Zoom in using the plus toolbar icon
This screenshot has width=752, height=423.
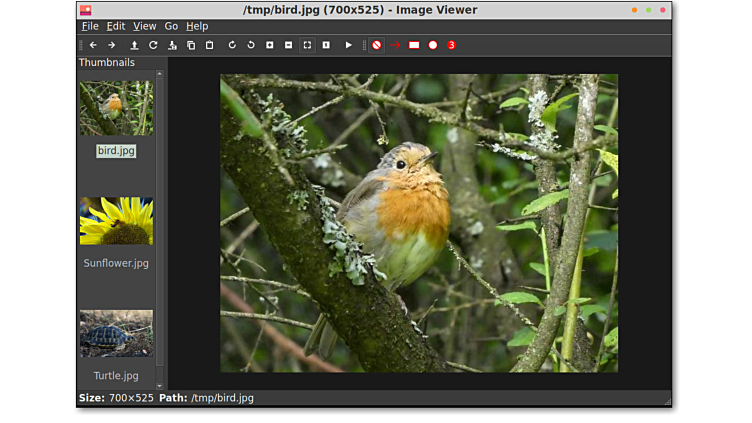click(270, 45)
